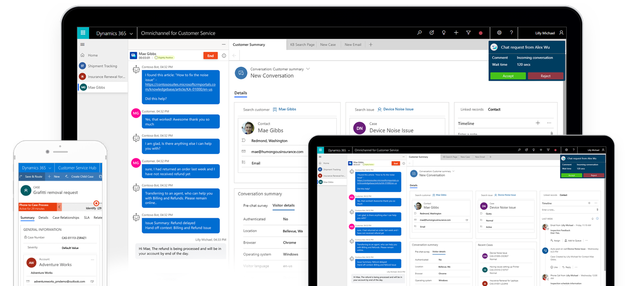Select the Pre-chat survey tab on the laptop
Viewport: 644px width, 286px height.
pos(255,205)
